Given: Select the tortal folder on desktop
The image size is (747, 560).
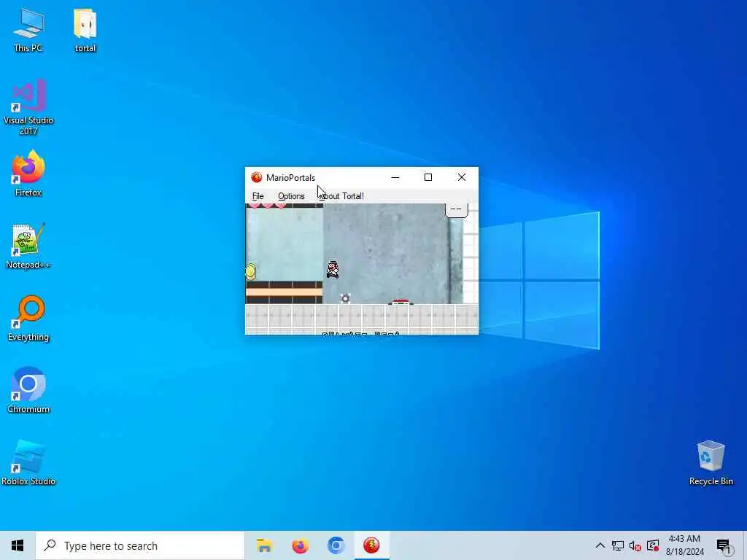Looking at the screenshot, I should click(85, 30).
